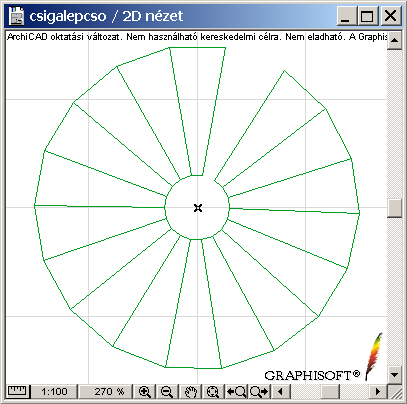
Task: Click vertical scrollbar up arrow
Action: [x=394, y=40]
